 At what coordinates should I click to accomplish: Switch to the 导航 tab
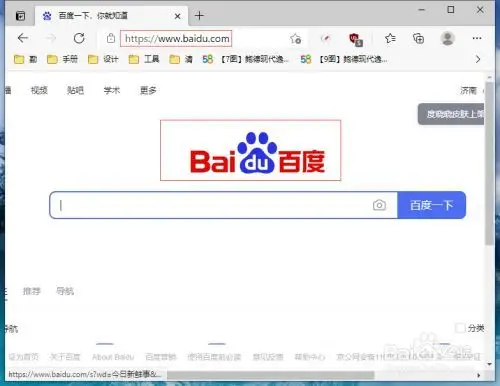click(65, 291)
